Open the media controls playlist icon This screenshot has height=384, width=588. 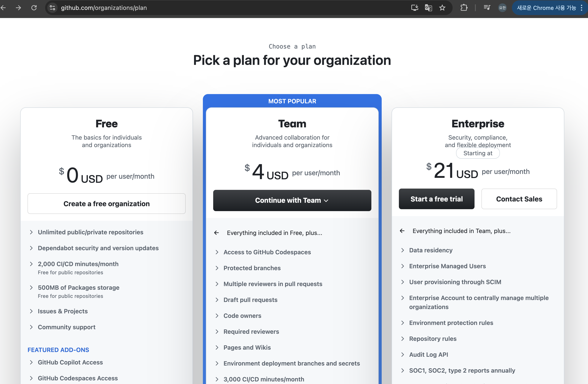487,8
